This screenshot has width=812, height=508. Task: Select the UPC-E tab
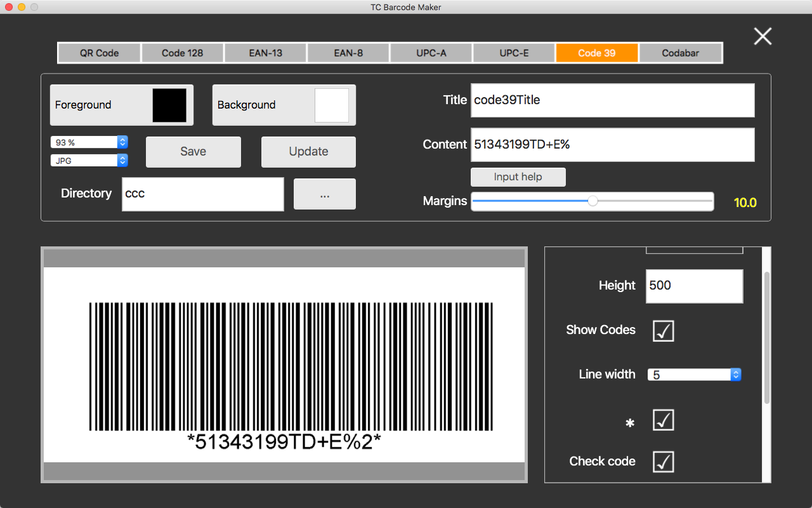[x=514, y=53]
